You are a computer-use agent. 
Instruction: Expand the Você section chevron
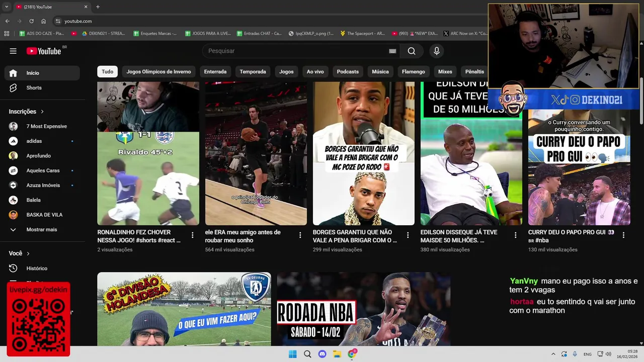(28, 253)
